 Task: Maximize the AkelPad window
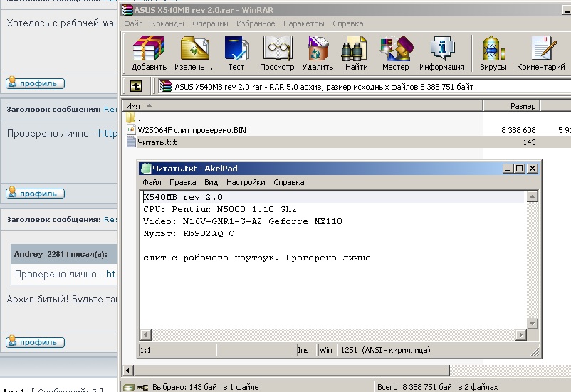[x=520, y=169]
